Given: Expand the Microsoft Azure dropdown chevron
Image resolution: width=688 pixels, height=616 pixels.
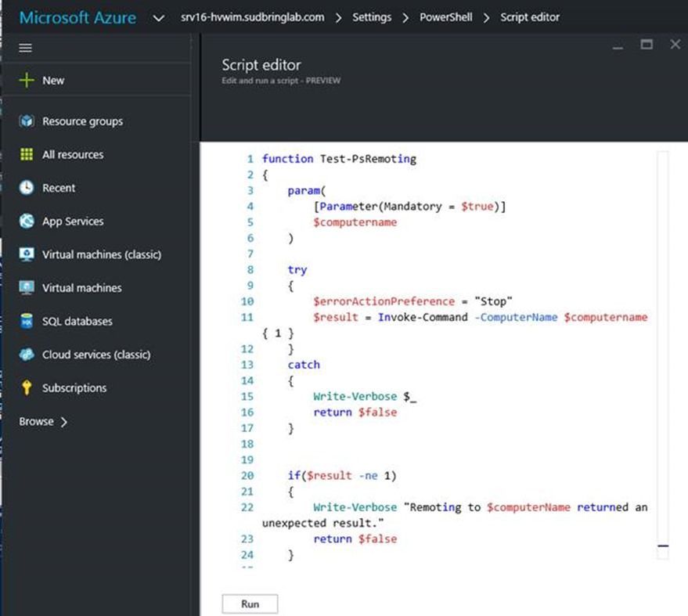Looking at the screenshot, I should point(158,18).
